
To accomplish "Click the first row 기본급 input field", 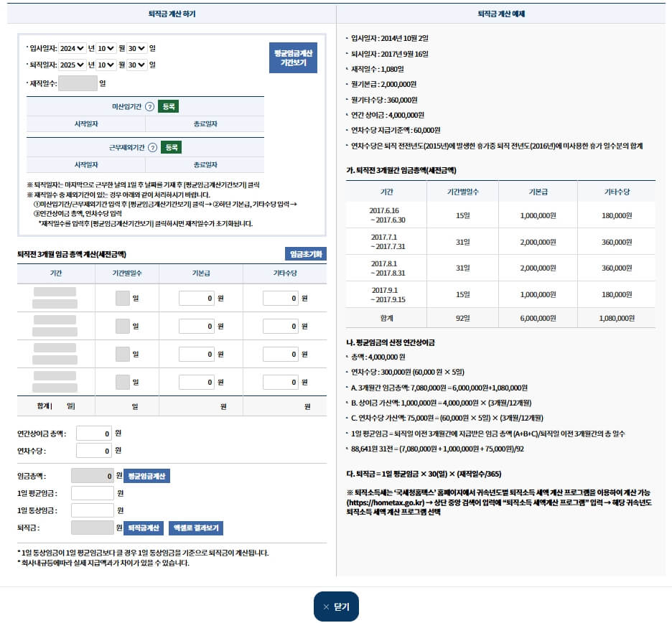I will tap(196, 298).
